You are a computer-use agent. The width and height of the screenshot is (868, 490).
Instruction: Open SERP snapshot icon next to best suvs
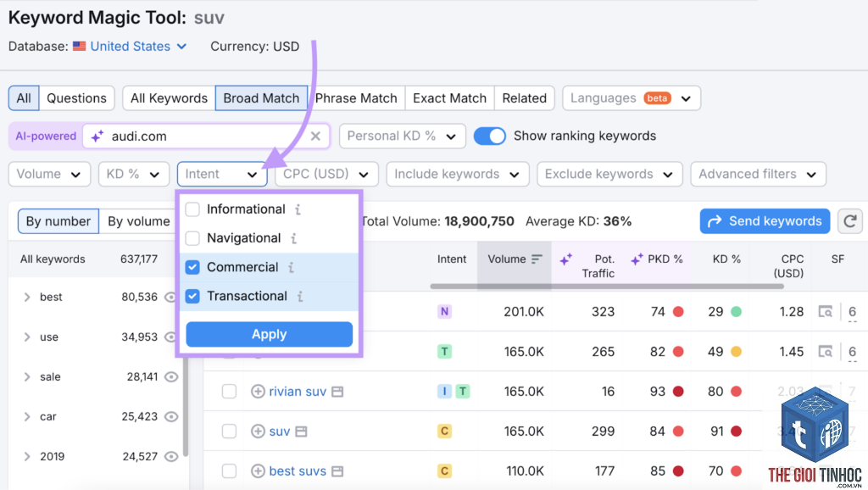click(x=337, y=471)
